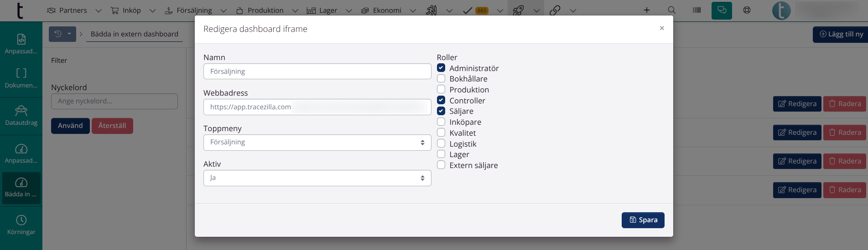Viewport: 868px width, 250px height.
Task: Enable the Bokhållare role checkbox
Action: (441, 79)
